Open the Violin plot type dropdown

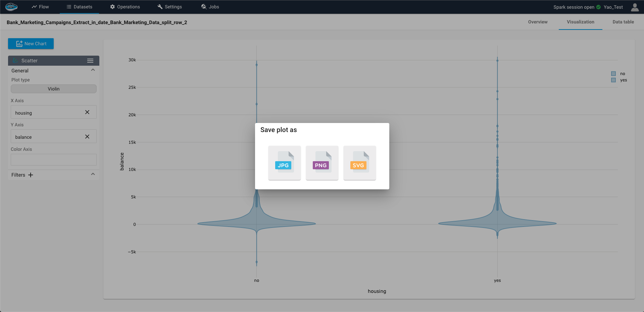tap(54, 89)
